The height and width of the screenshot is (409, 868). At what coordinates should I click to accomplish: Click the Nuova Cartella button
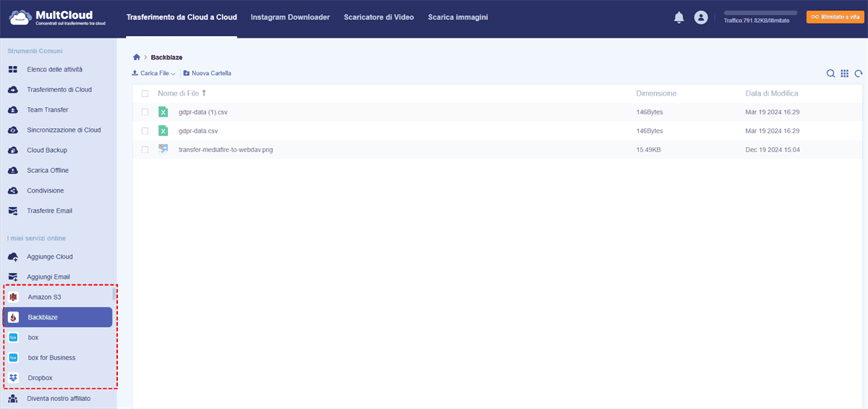(207, 73)
